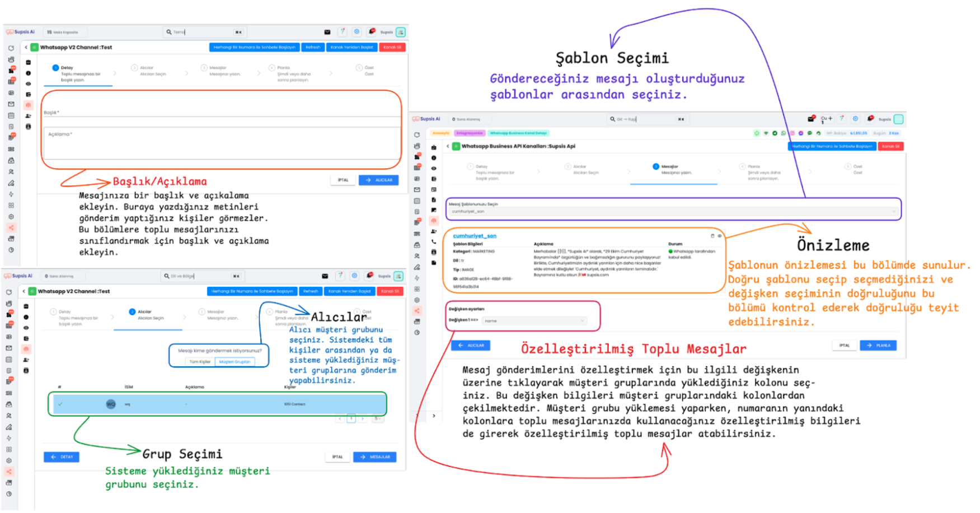Click Anasayfa breadcrumb tag in Supsis Api screen
The height and width of the screenshot is (513, 980).
tap(441, 133)
